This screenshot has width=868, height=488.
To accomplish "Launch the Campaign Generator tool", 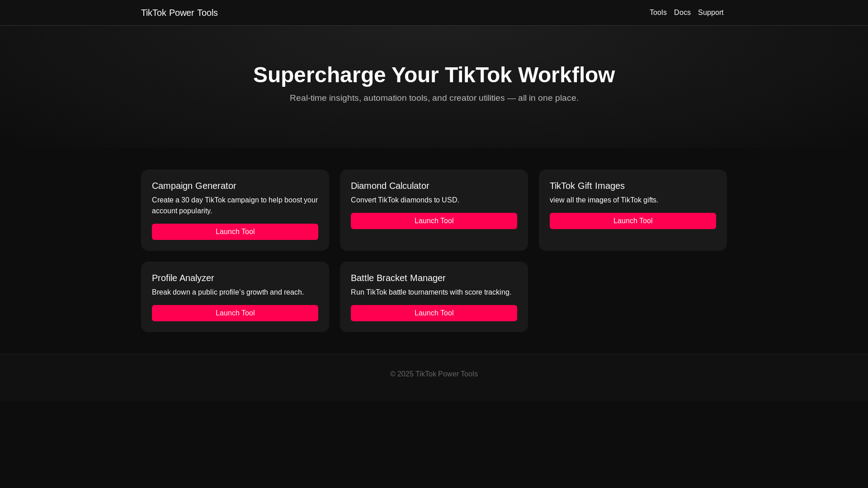I will [x=235, y=232].
